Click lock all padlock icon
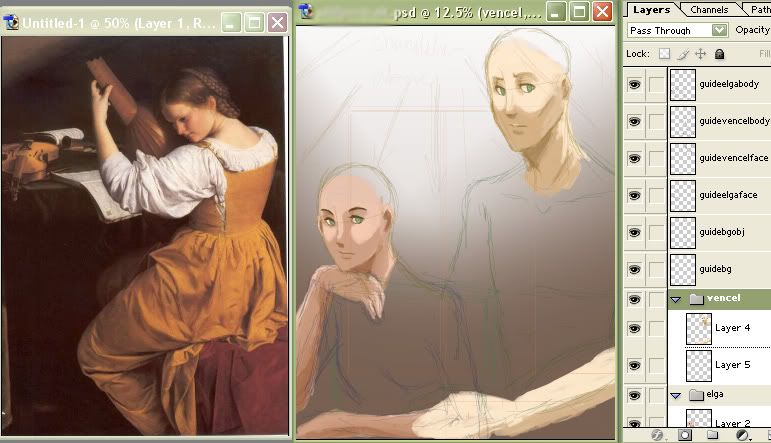This screenshot has width=771, height=443. pos(718,53)
